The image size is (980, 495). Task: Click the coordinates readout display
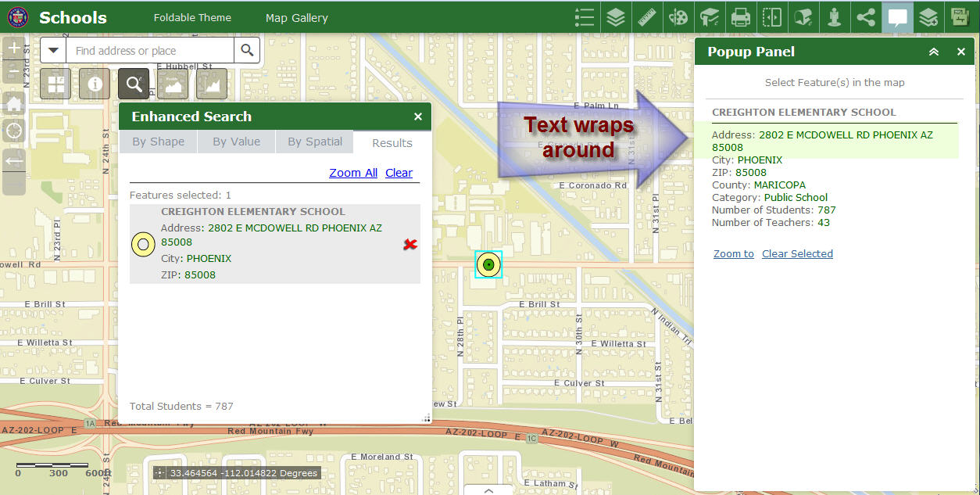pos(244,473)
